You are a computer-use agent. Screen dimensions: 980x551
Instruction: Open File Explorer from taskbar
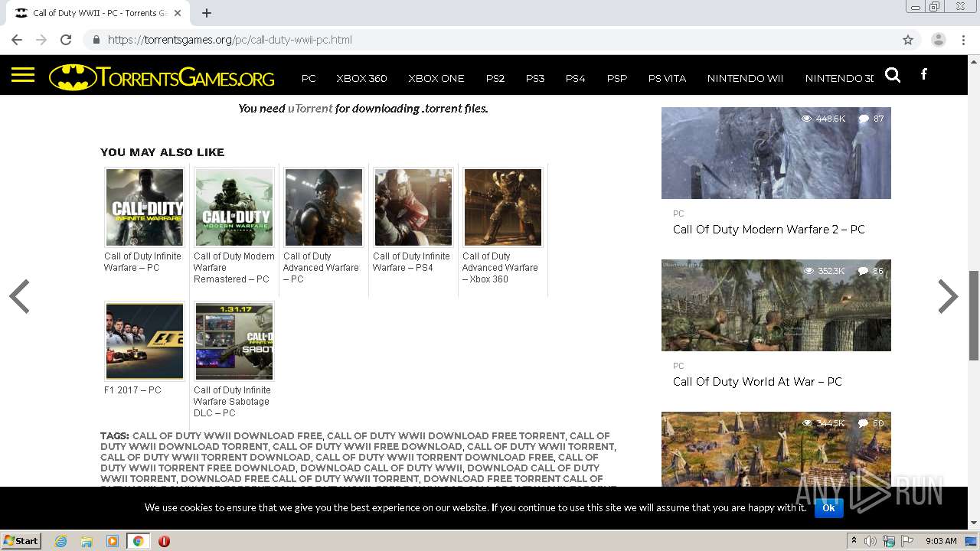point(87,541)
